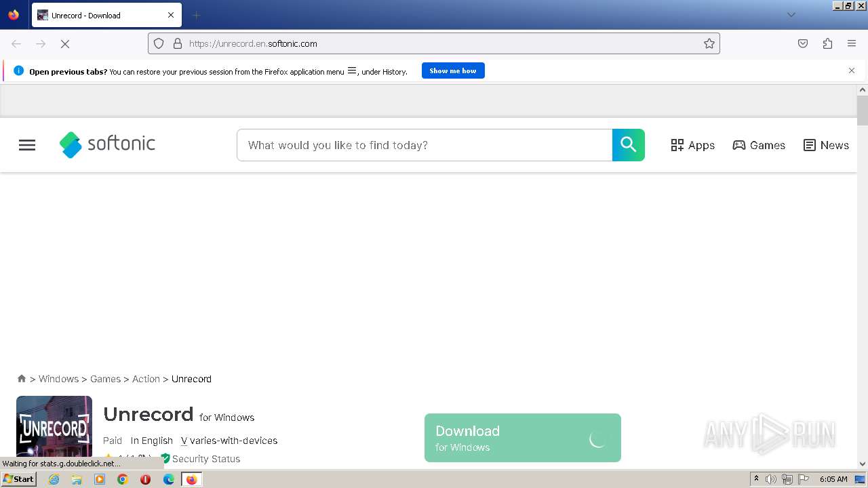Viewport: 868px width, 488px height.
Task: Launch Opera from taskbar
Action: click(x=145, y=479)
